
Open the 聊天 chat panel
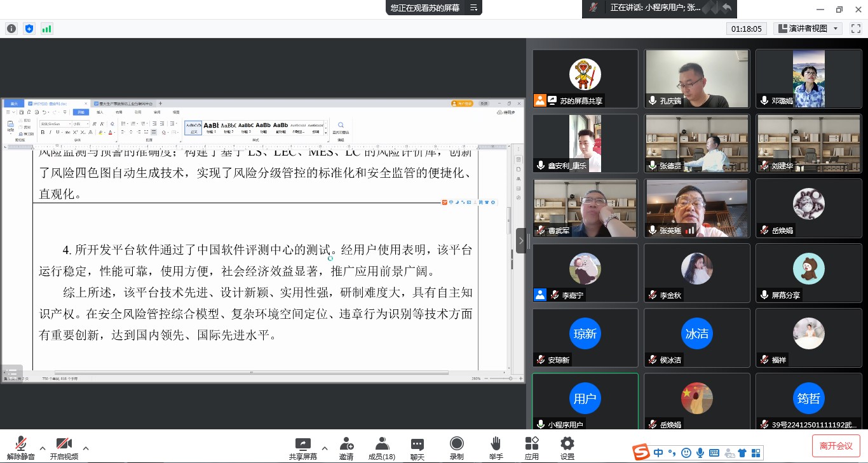pyautogui.click(x=417, y=447)
